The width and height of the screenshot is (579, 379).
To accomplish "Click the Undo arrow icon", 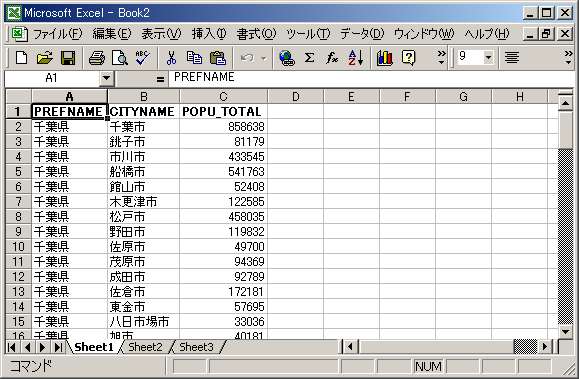I will click(247, 58).
